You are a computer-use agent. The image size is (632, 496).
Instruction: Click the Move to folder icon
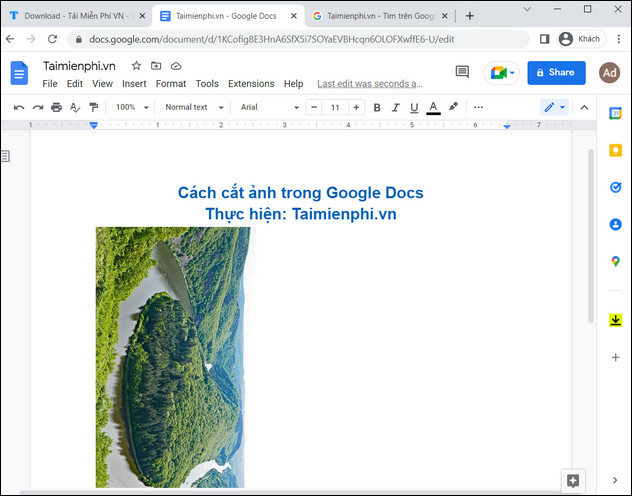point(156,66)
